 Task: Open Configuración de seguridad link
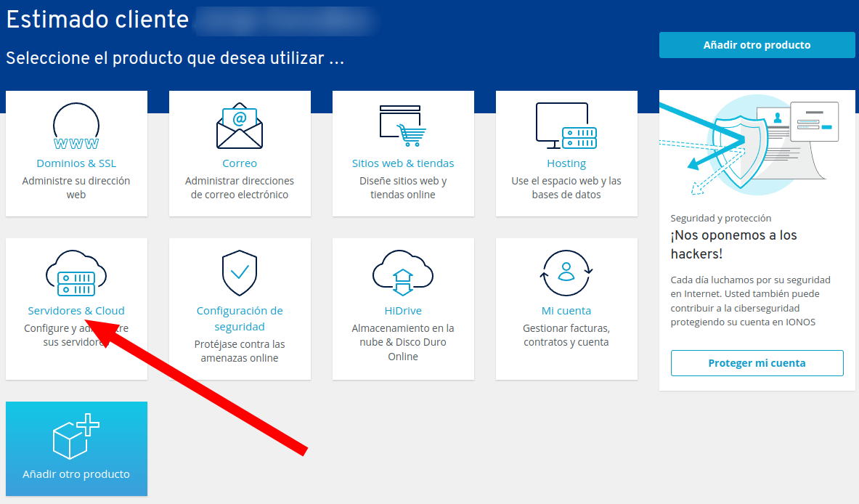(240, 319)
